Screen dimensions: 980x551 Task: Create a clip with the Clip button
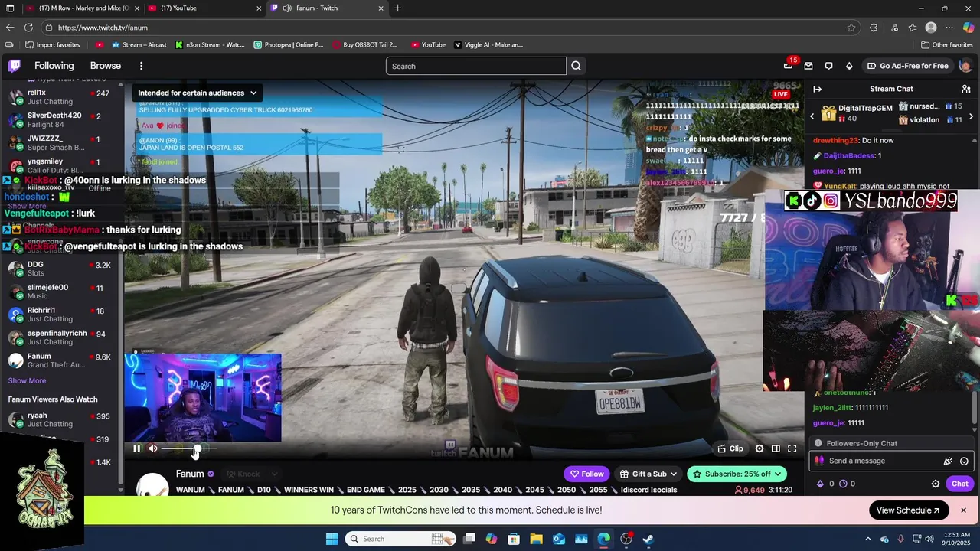click(730, 448)
